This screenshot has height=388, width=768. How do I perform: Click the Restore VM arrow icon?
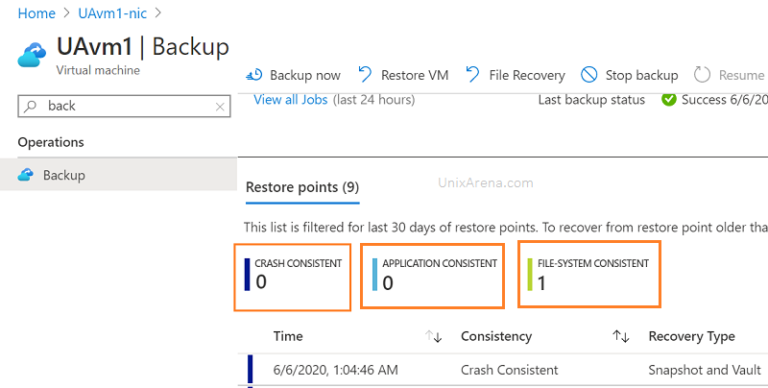(x=365, y=75)
